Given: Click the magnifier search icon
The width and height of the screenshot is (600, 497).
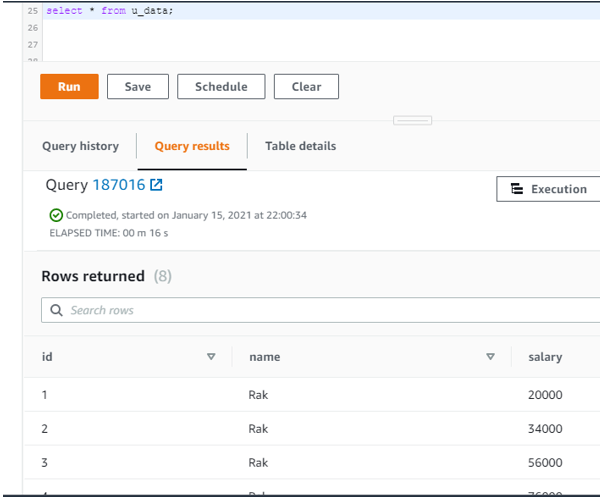Looking at the screenshot, I should (x=56, y=310).
